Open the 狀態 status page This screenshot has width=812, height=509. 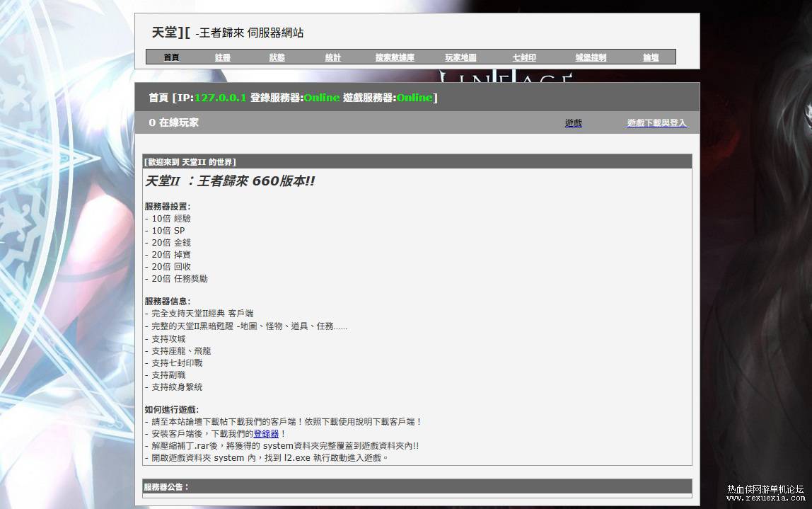coord(277,57)
